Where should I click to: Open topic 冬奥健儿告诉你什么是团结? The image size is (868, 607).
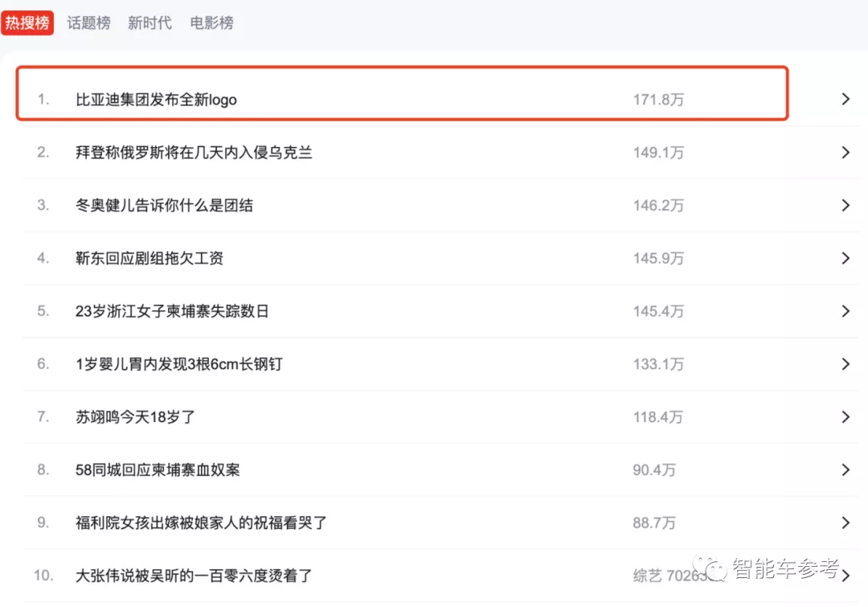165,206
